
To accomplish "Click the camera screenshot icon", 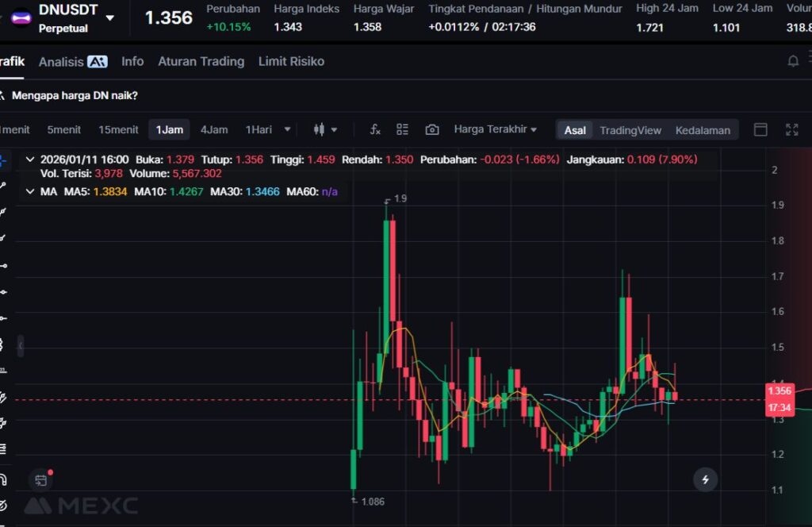I will point(432,129).
